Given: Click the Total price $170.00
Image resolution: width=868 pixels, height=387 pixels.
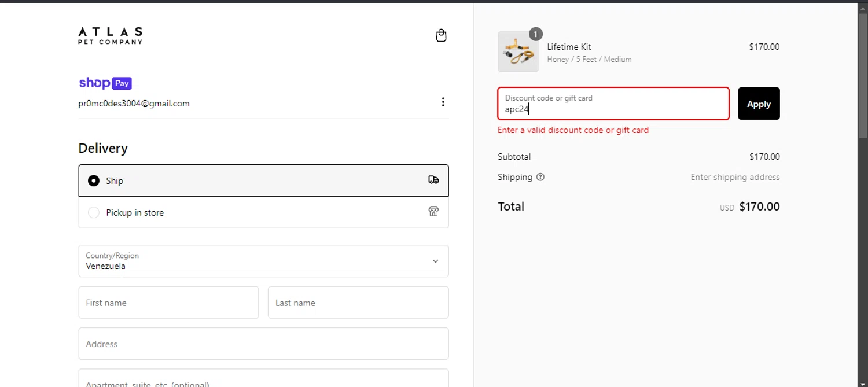Looking at the screenshot, I should pos(759,207).
